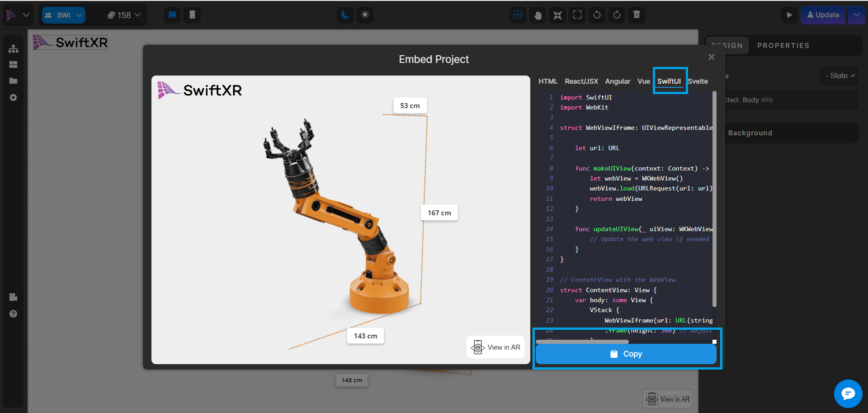
Task: Open the 158 credits dropdown
Action: coord(124,15)
